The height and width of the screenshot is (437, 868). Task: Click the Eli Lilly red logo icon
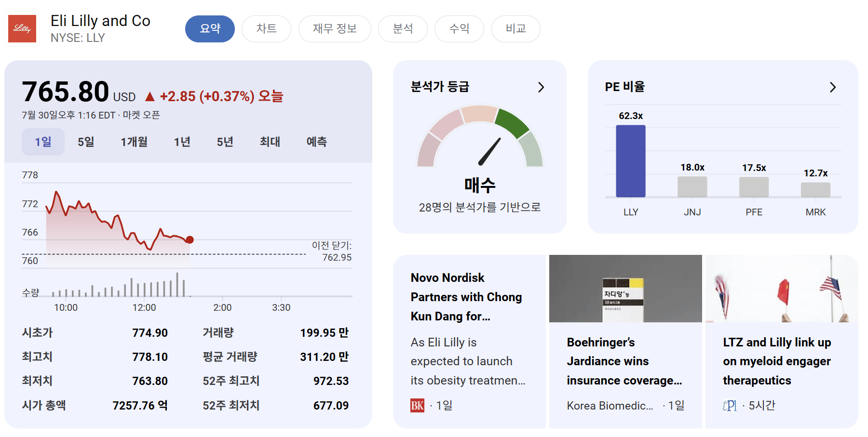click(22, 28)
